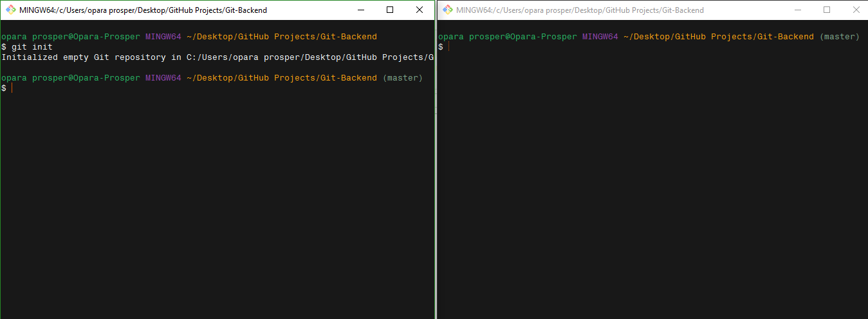The width and height of the screenshot is (868, 319).
Task: Minimize the right Git Bash window
Action: [x=798, y=10]
